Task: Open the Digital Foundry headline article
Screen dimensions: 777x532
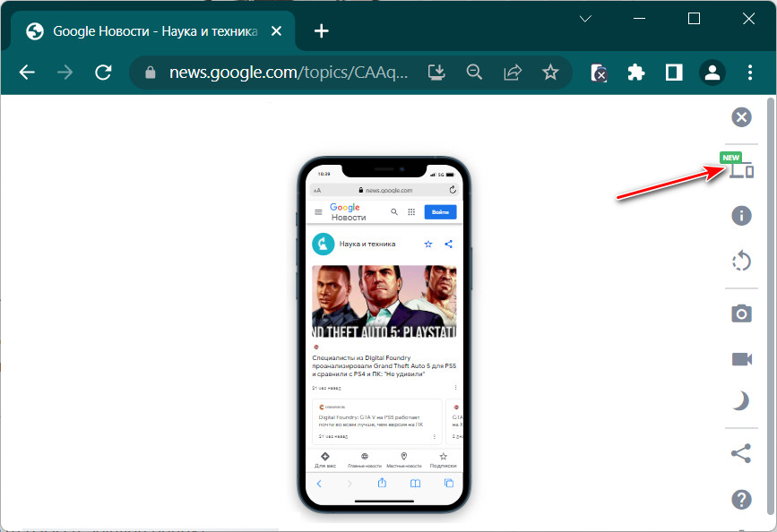Action: (x=384, y=365)
